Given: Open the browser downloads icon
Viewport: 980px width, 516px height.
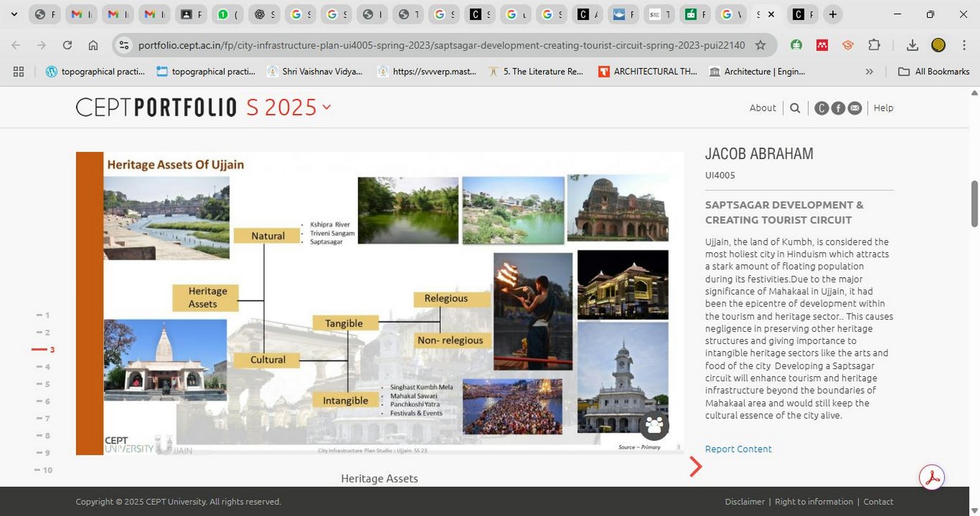Looking at the screenshot, I should (912, 45).
